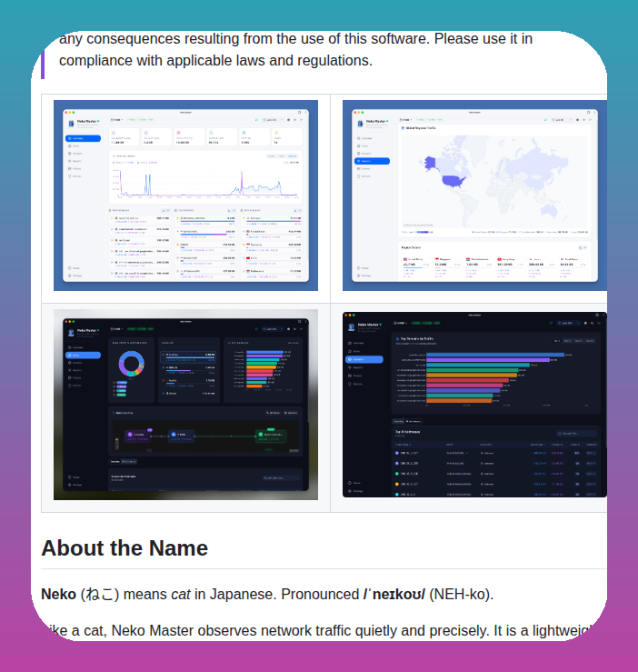Screen dimensions: 638x672
Task: Click the bold pronunciation "/ˈneɪkoʊ/"
Action: click(x=394, y=595)
